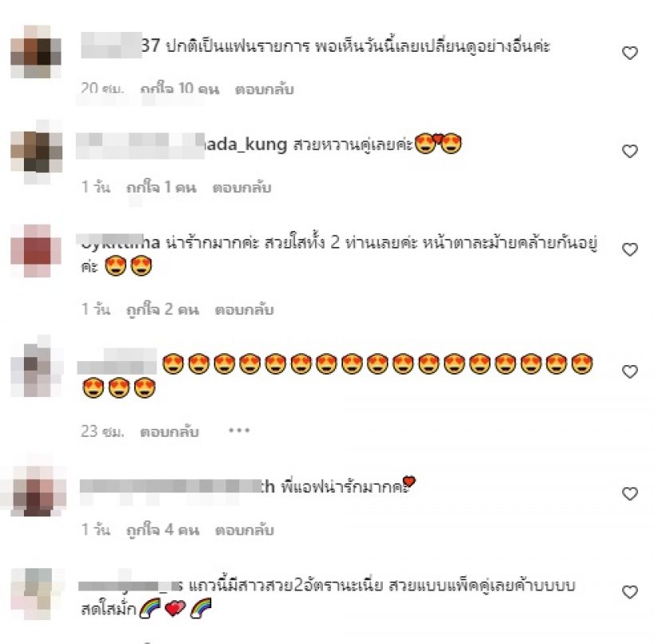Viewport: 654px width, 644px height.
Task: View ถูกใจ 2 คน likes list
Action: click(163, 310)
